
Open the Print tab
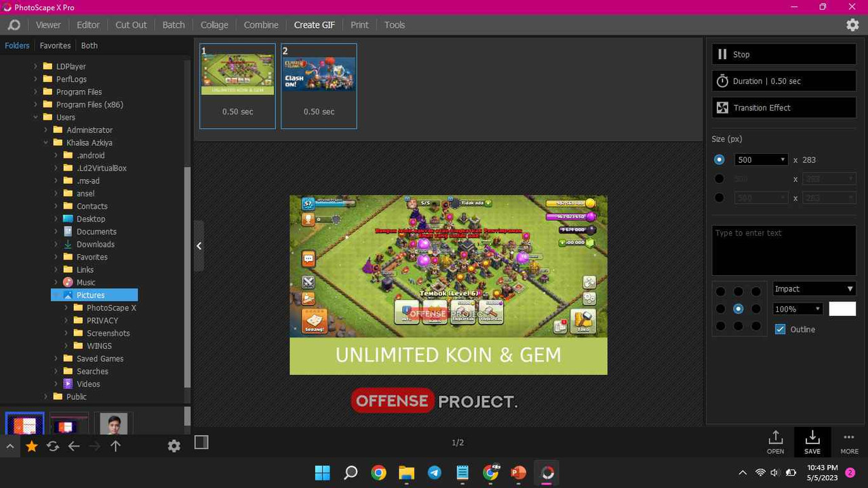point(359,25)
